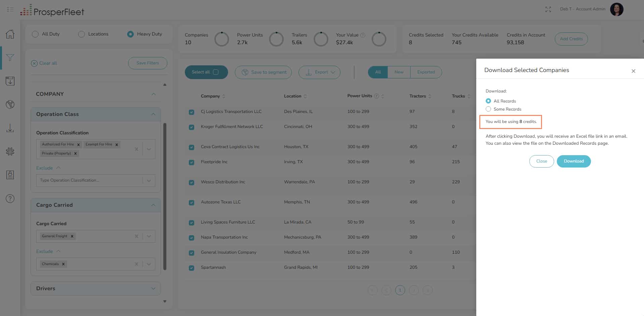Open the segments pie sidebar icon

[10, 104]
